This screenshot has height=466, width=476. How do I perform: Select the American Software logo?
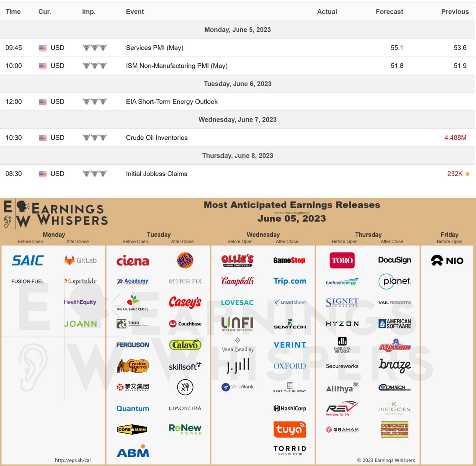pyautogui.click(x=395, y=324)
